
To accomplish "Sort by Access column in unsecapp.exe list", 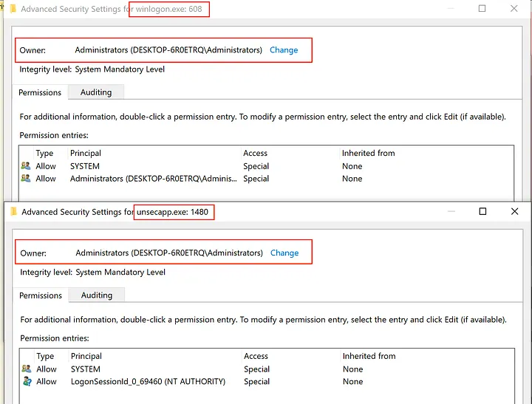I will pos(256,356).
